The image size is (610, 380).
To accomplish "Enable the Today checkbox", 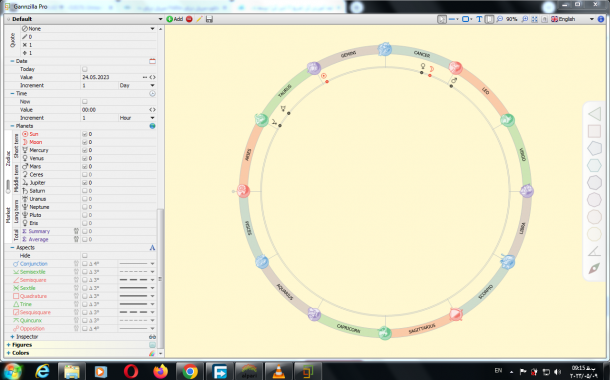I will pyautogui.click(x=85, y=69).
